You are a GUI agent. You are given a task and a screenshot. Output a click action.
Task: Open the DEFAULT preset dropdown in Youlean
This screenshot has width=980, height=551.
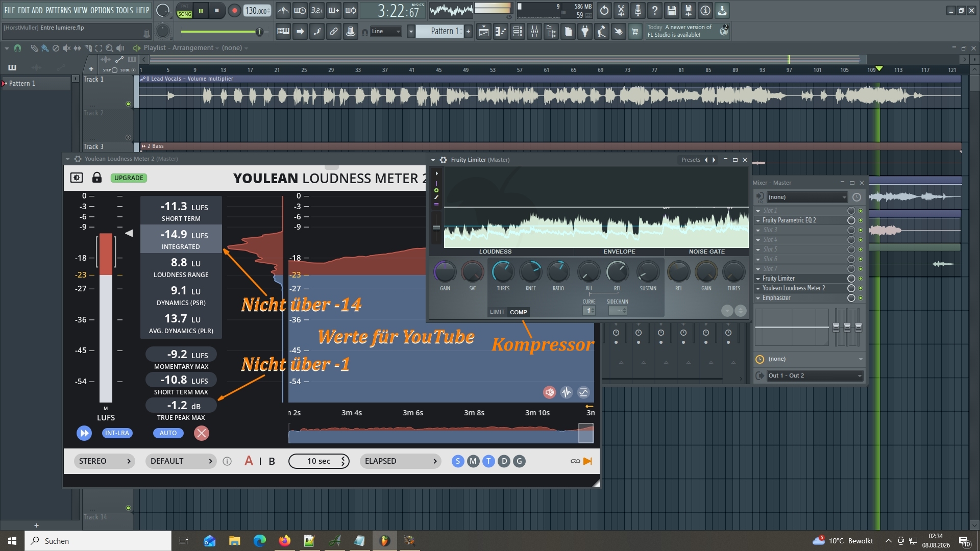[181, 461]
